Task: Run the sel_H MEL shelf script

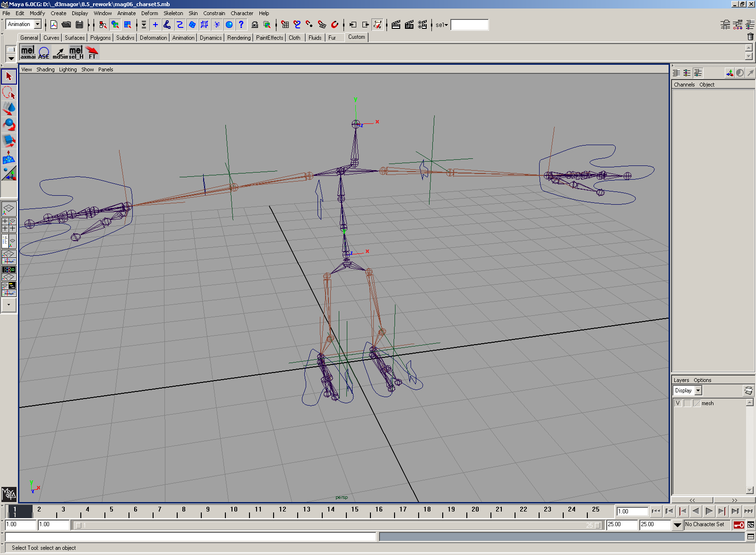Action: coord(76,52)
